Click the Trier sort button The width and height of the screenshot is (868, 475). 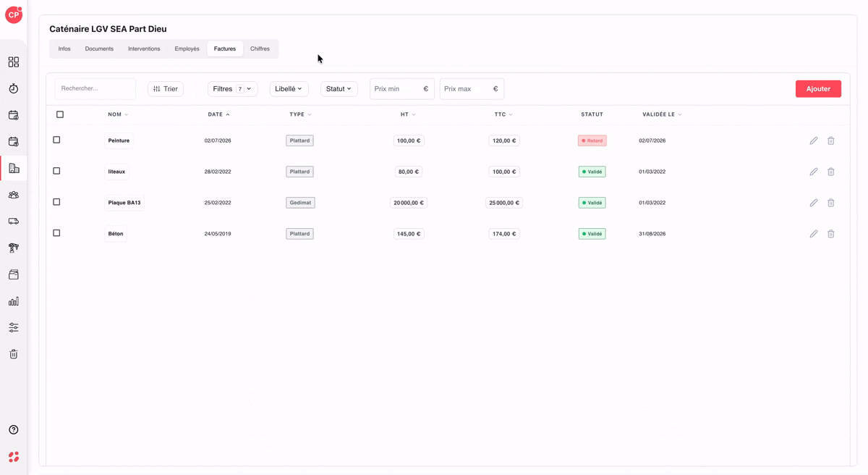click(166, 89)
